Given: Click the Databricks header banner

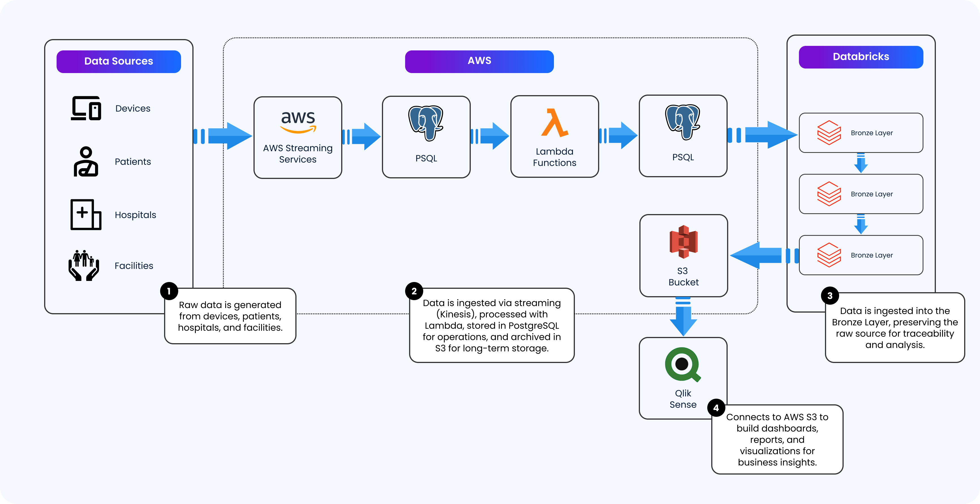Looking at the screenshot, I should [861, 57].
